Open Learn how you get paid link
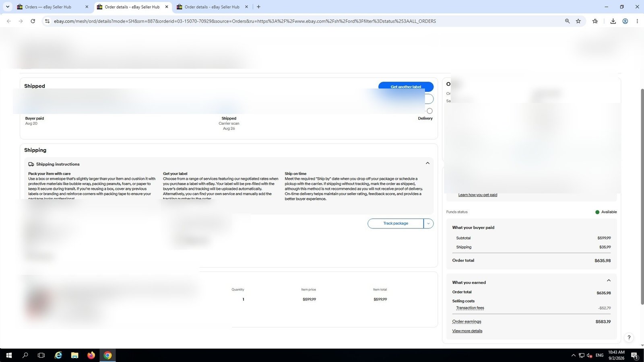The width and height of the screenshot is (644, 362). click(x=478, y=195)
